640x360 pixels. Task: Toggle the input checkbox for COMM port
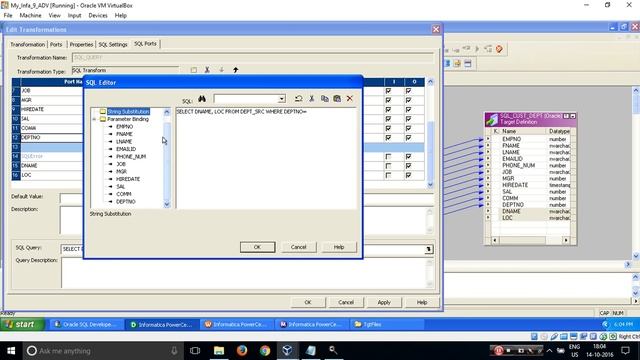[x=388, y=128]
